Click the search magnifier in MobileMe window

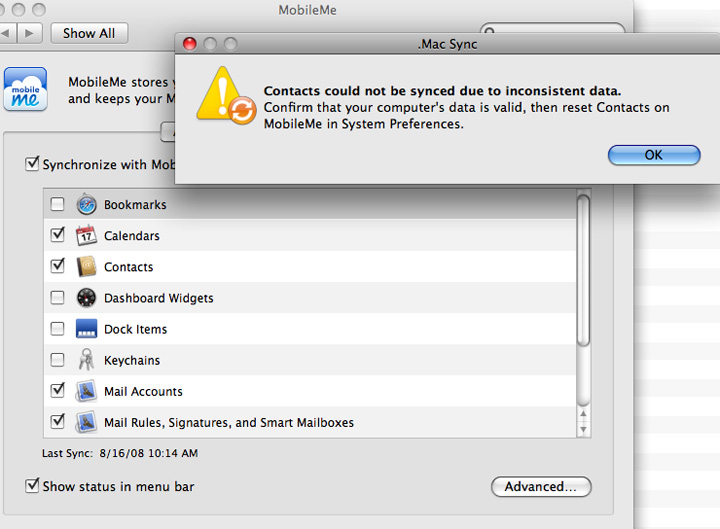tap(490, 30)
